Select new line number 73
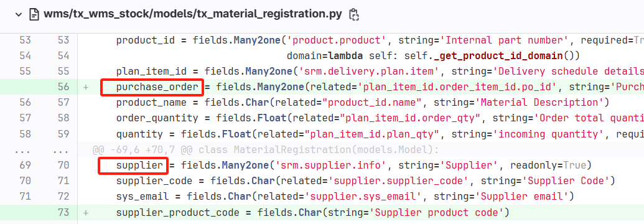 point(63,213)
